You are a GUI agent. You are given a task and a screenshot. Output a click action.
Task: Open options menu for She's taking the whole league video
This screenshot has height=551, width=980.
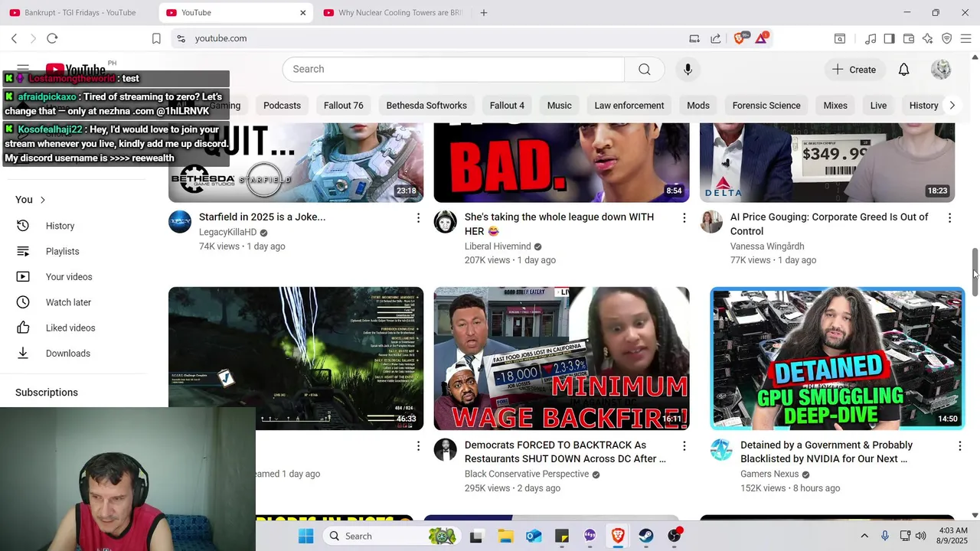684,218
